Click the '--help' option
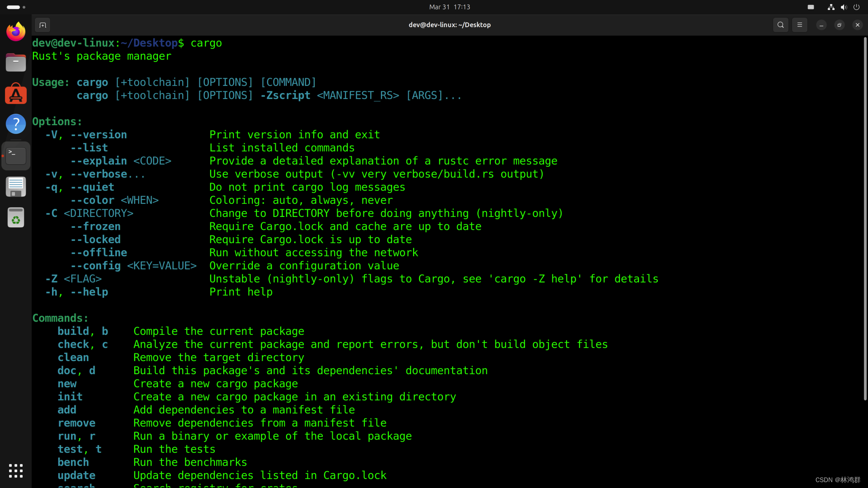Image resolution: width=868 pixels, height=488 pixels. [89, 292]
